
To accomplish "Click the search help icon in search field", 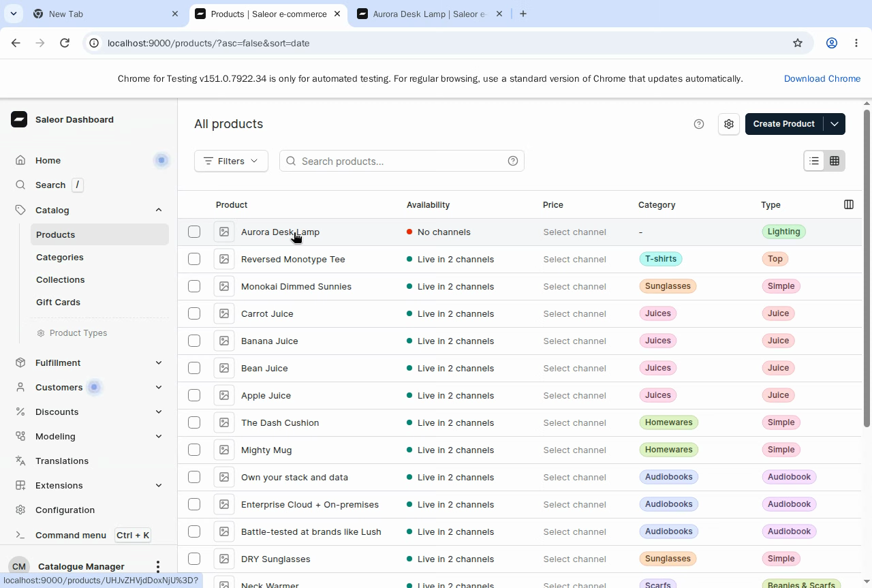I will (513, 161).
